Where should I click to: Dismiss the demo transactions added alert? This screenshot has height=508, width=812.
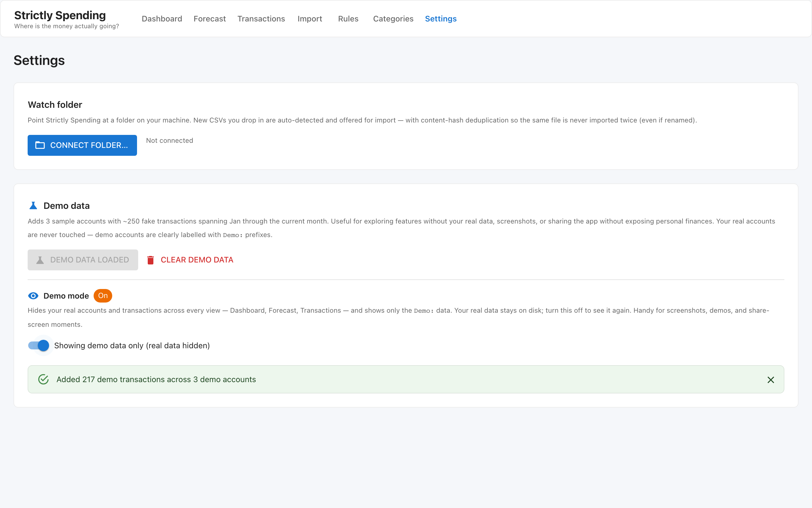[771, 380]
